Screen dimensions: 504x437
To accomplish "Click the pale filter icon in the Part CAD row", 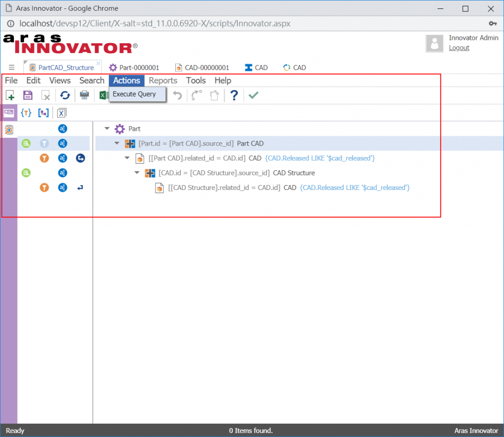I will [44, 143].
